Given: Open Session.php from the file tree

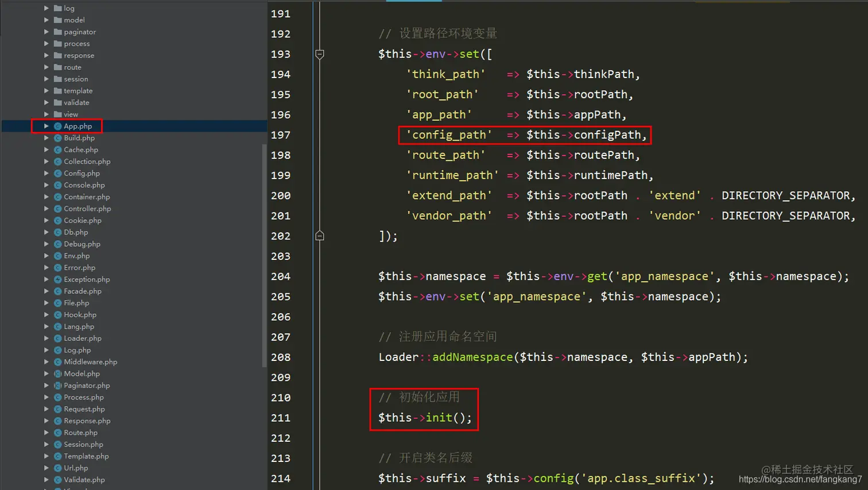Looking at the screenshot, I should [83, 444].
